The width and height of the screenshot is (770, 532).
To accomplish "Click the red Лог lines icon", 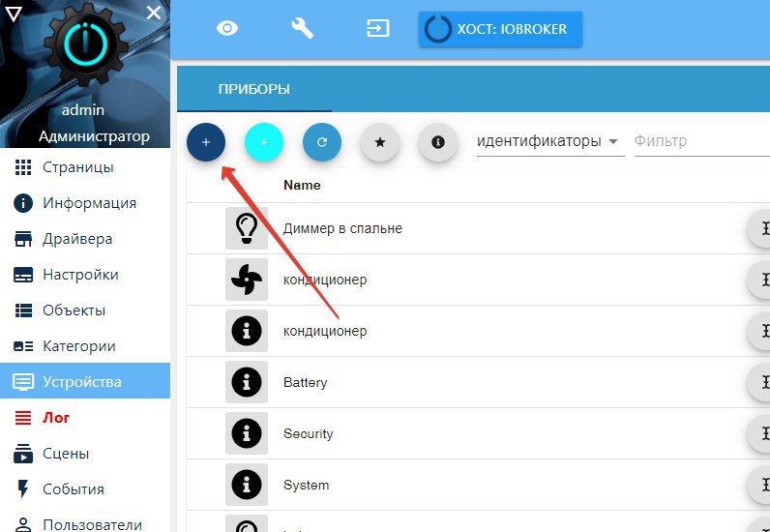I will coord(23,418).
